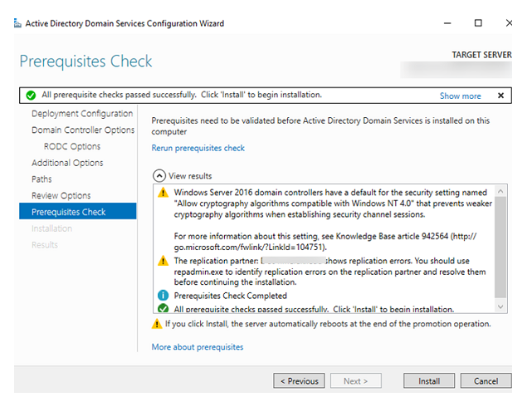Viewport: 532px width, 397px height.
Task: Go to Domain Controller Options step
Action: (83, 130)
